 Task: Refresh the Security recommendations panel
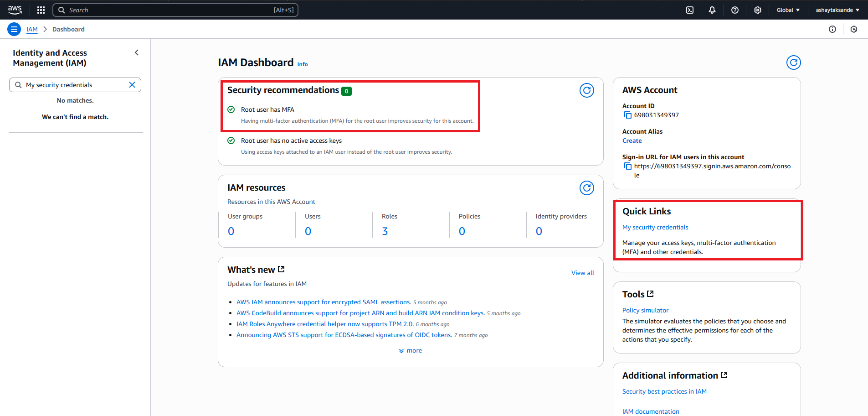(587, 90)
